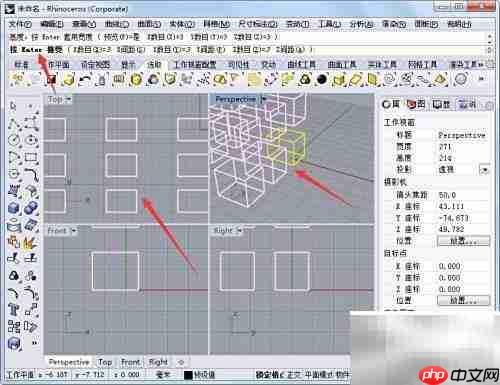Viewport: 500px width, 385px height.
Task: Switch to the 曲线工具 toolbar tab
Action: point(302,65)
